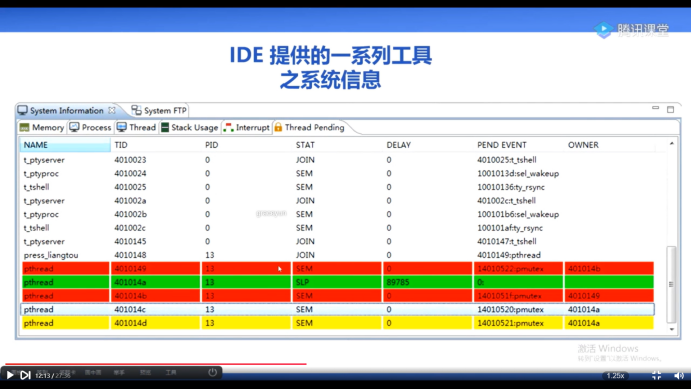Viewport: 692px width, 389px height.
Task: Click the Thread tab monitor icon
Action: pyautogui.click(x=121, y=128)
